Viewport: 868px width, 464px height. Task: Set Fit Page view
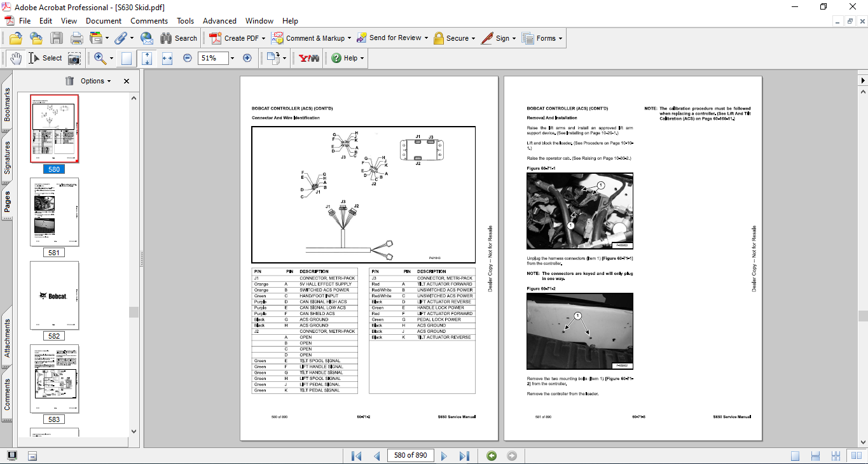147,58
